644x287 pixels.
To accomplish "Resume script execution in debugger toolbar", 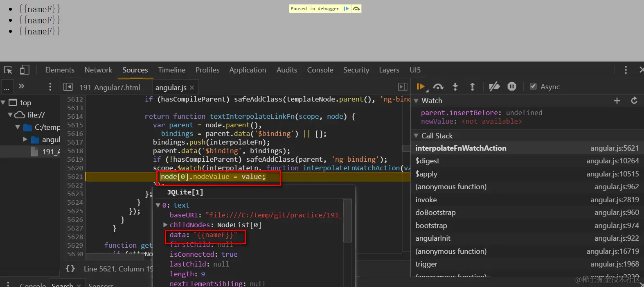I will tap(421, 87).
